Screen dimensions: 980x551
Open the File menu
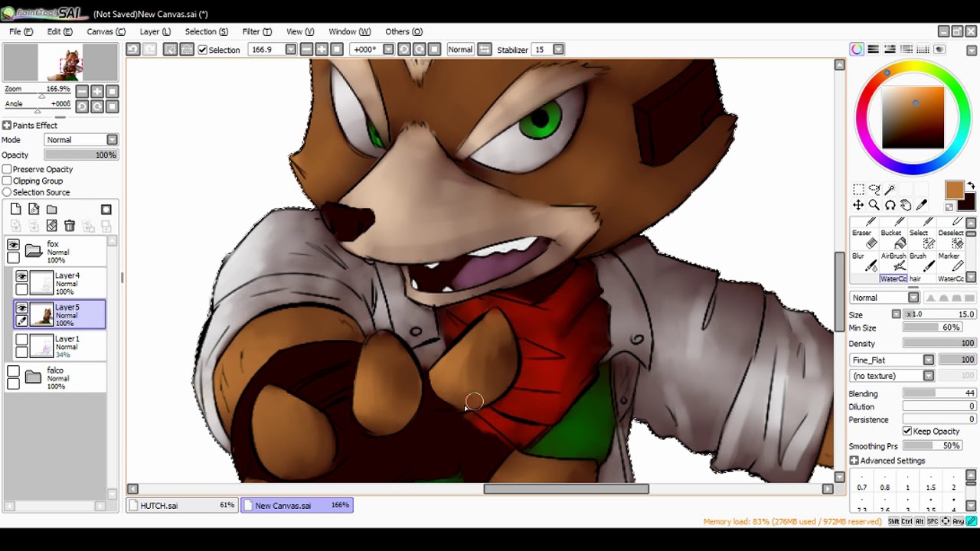click(21, 31)
